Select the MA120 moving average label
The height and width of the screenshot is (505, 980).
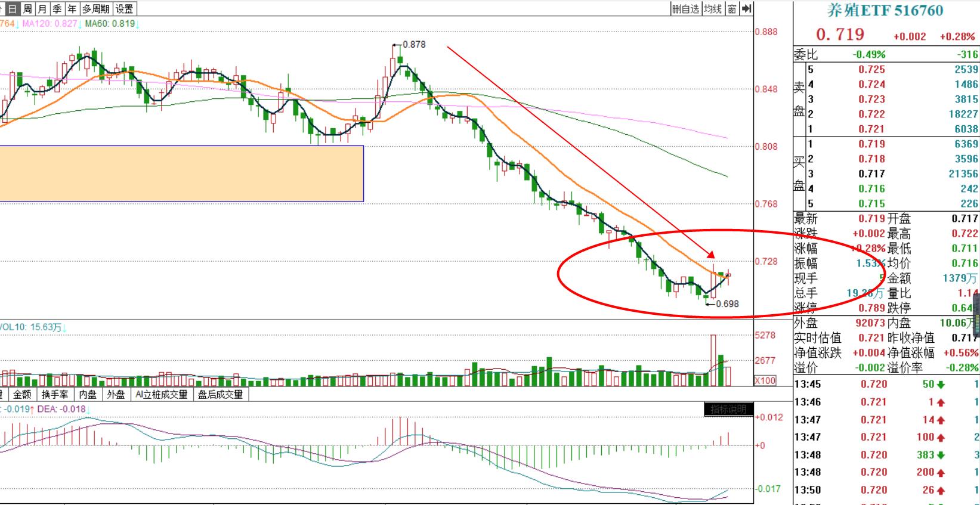click(x=50, y=24)
